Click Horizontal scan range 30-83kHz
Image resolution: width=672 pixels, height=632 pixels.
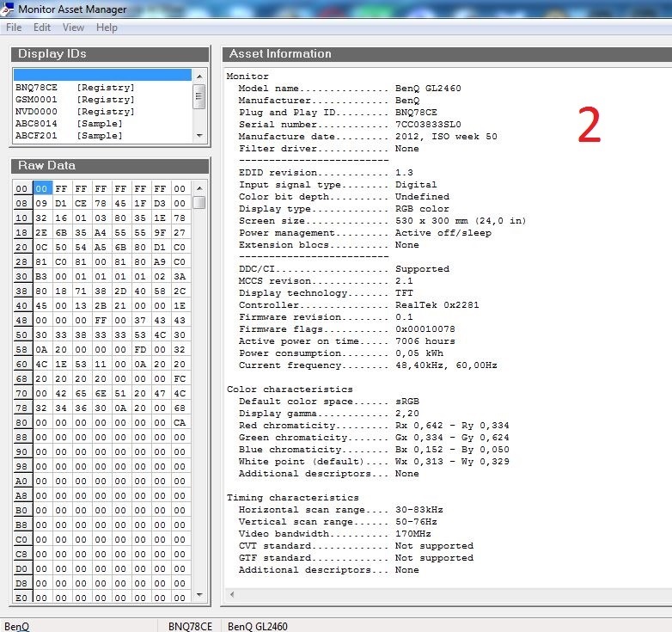419,509
